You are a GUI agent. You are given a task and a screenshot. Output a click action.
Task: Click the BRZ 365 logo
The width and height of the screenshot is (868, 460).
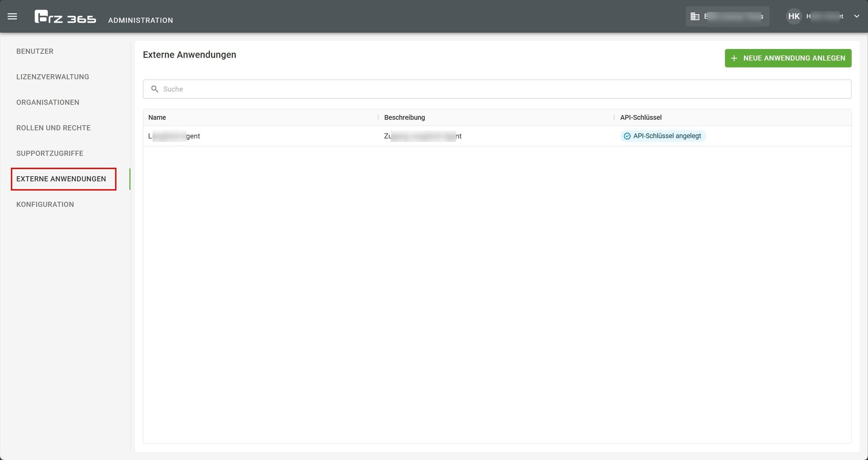point(65,17)
